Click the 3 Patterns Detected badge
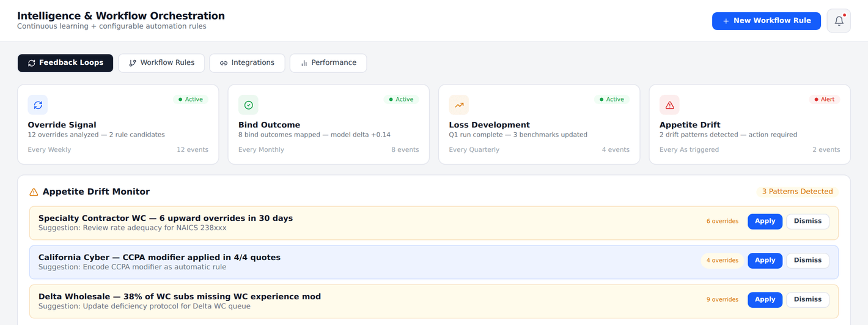Image resolution: width=868 pixels, height=325 pixels. point(797,192)
